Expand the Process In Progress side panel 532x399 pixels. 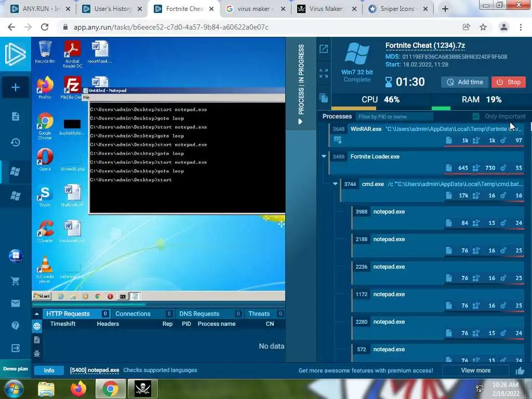point(301,84)
